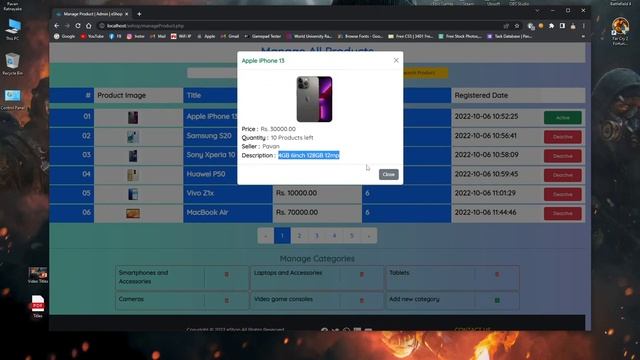
Task: Close the Apple iPhone 13 modal with X
Action: (x=396, y=60)
